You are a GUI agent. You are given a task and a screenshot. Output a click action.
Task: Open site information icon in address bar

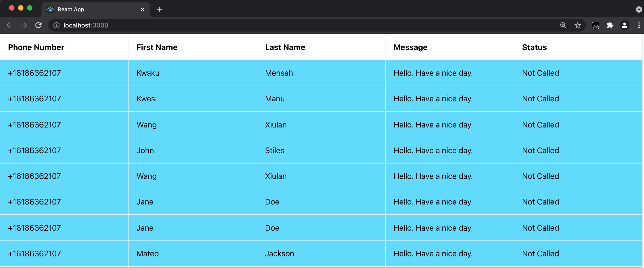point(57,25)
